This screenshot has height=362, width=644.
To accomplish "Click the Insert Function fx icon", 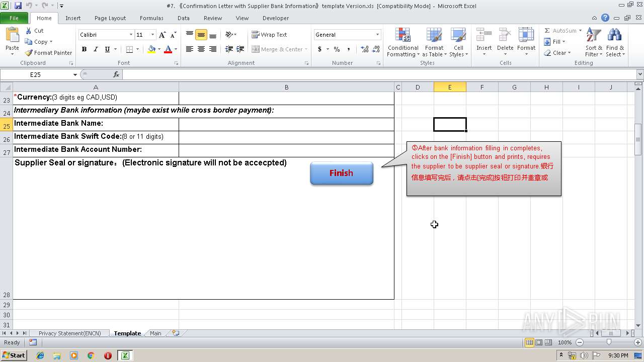I will click(x=116, y=74).
